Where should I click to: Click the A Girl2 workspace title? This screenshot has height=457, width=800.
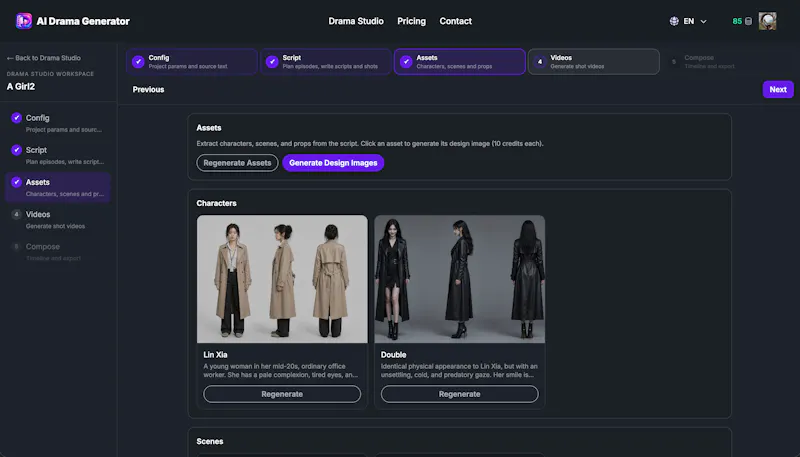coord(21,87)
